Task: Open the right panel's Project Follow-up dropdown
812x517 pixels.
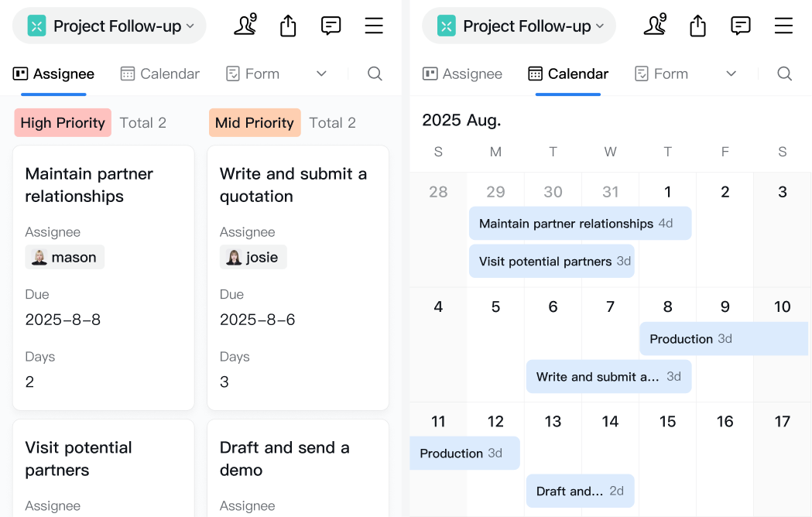Action: click(x=518, y=26)
